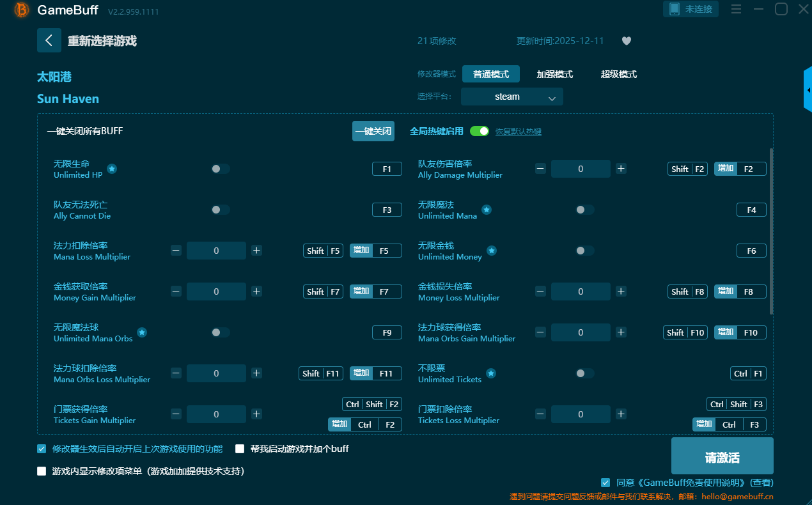The height and width of the screenshot is (505, 812).
Task: Disable the global hotkey toggle
Action: tap(479, 131)
